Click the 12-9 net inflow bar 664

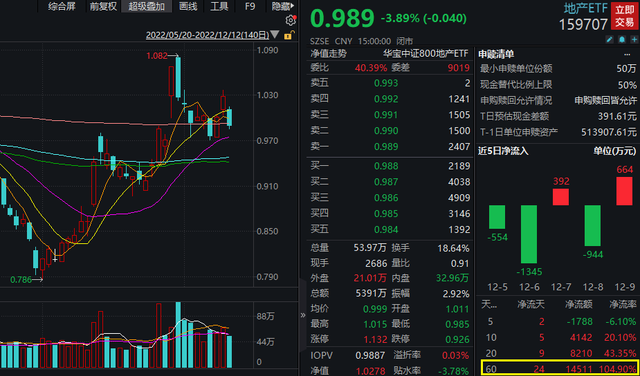624,191
